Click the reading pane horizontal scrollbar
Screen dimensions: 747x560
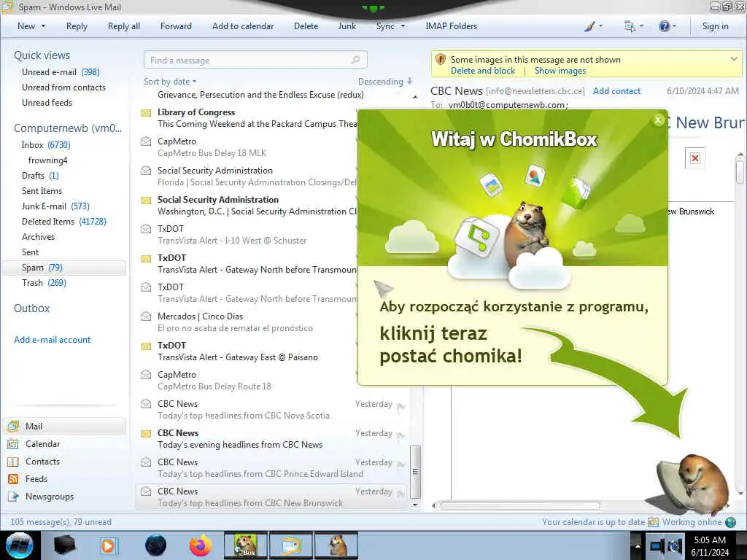[x=519, y=505]
